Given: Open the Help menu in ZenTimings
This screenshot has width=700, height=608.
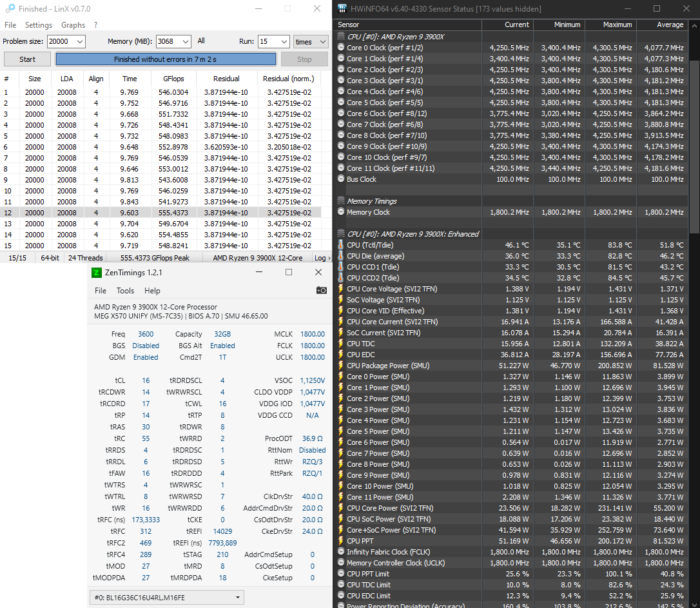Looking at the screenshot, I should pos(152,291).
